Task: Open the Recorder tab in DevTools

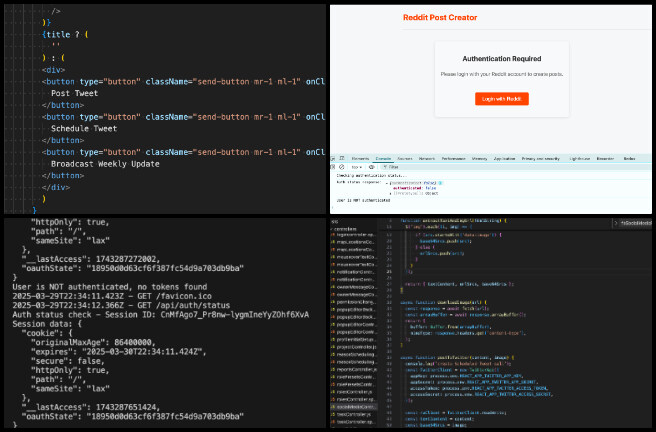Action: 605,159
